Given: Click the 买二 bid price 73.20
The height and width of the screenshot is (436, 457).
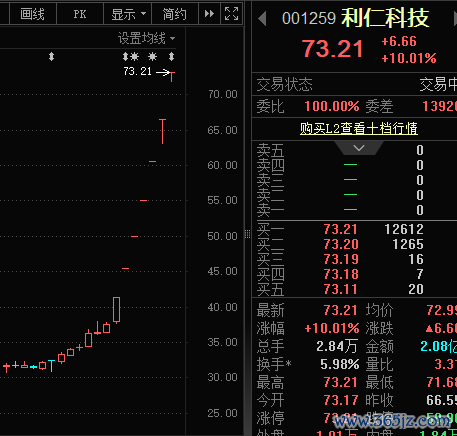Looking at the screenshot, I should coord(341,244).
